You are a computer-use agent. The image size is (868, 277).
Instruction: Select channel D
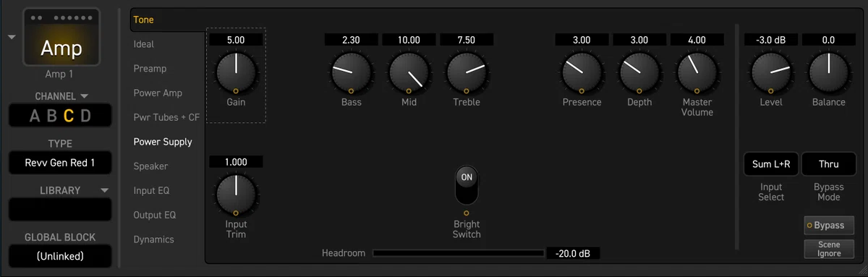(85, 116)
